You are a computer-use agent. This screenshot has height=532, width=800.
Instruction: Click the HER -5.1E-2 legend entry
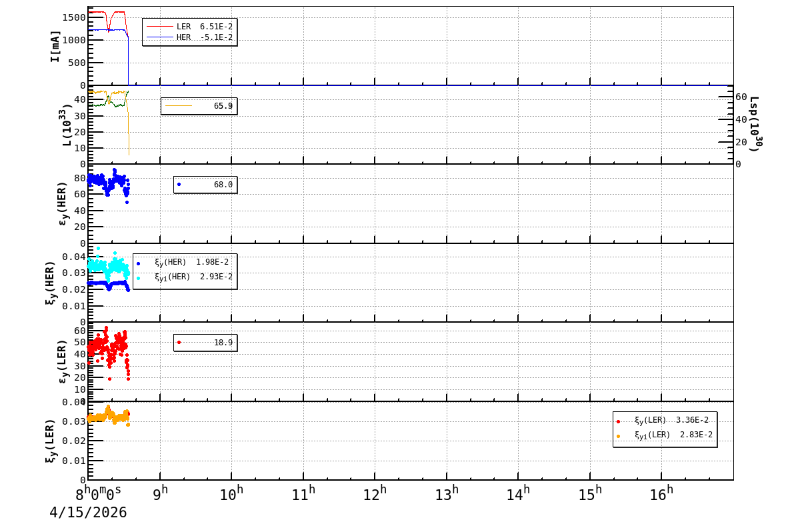click(x=189, y=37)
